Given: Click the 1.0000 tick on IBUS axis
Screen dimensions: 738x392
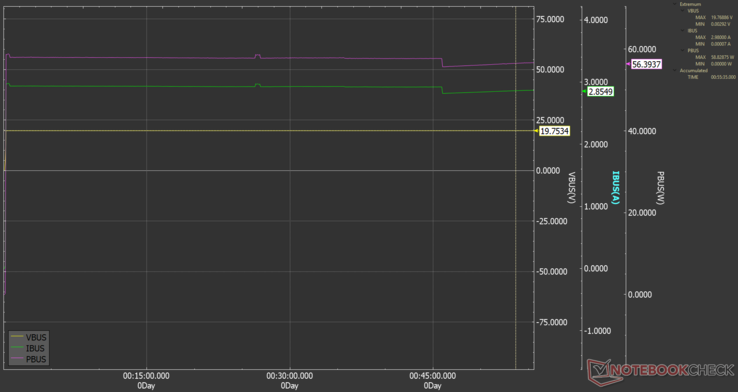Looking at the screenshot, I should pyautogui.click(x=596, y=207).
